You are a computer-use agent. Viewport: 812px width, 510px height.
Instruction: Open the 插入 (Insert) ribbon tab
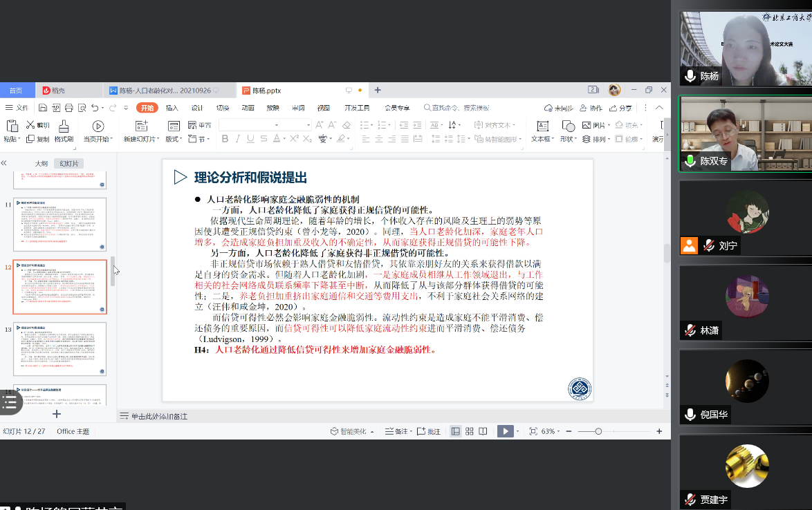(x=172, y=108)
